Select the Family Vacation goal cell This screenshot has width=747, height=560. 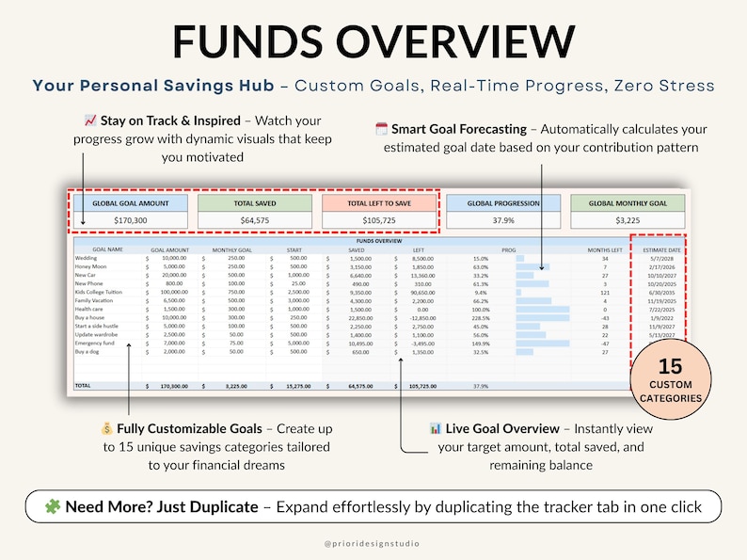[x=94, y=300]
